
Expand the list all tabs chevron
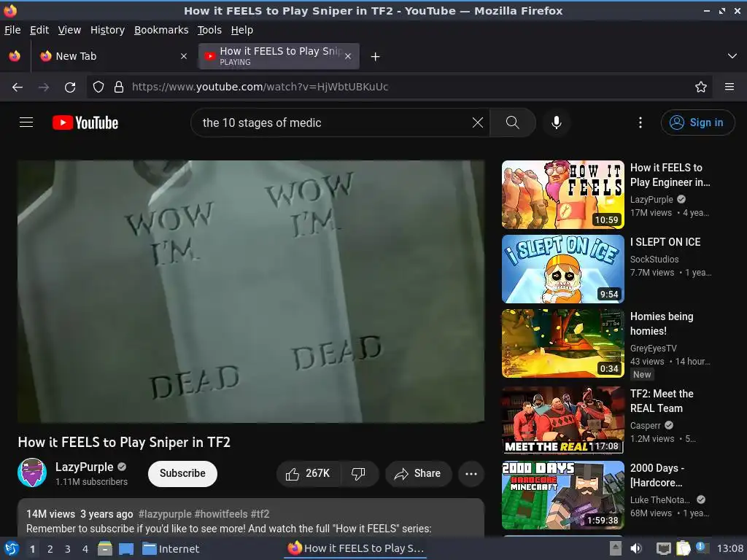(x=732, y=56)
